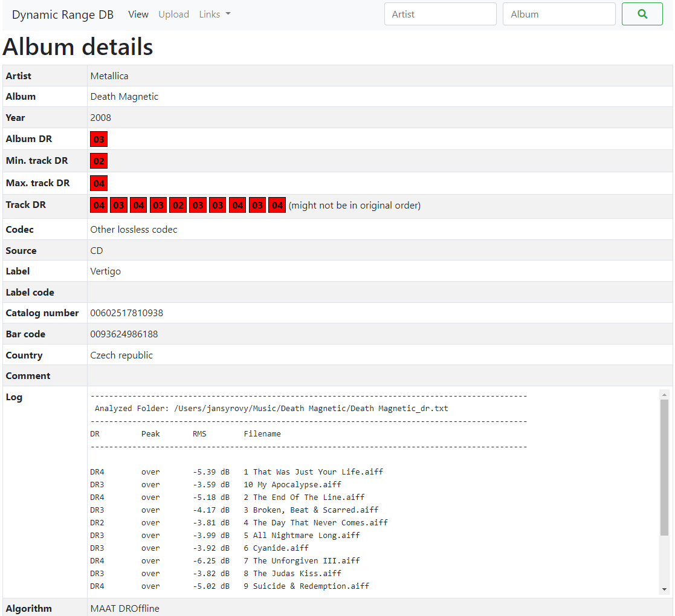Click the Comment row label

28,376
